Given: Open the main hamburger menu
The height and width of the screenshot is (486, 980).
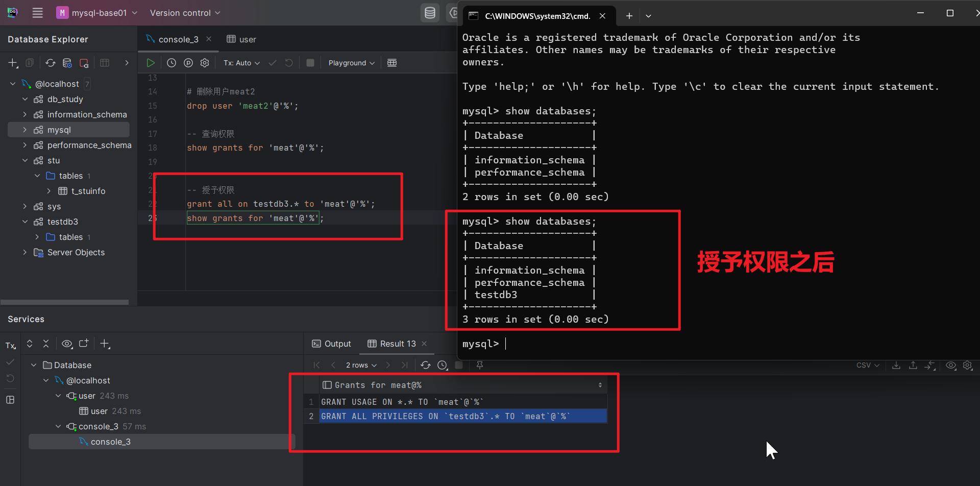Looking at the screenshot, I should click(38, 13).
